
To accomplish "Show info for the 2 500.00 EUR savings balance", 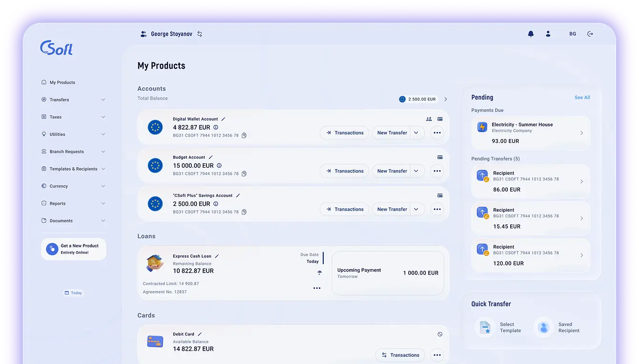I will pyautogui.click(x=216, y=203).
